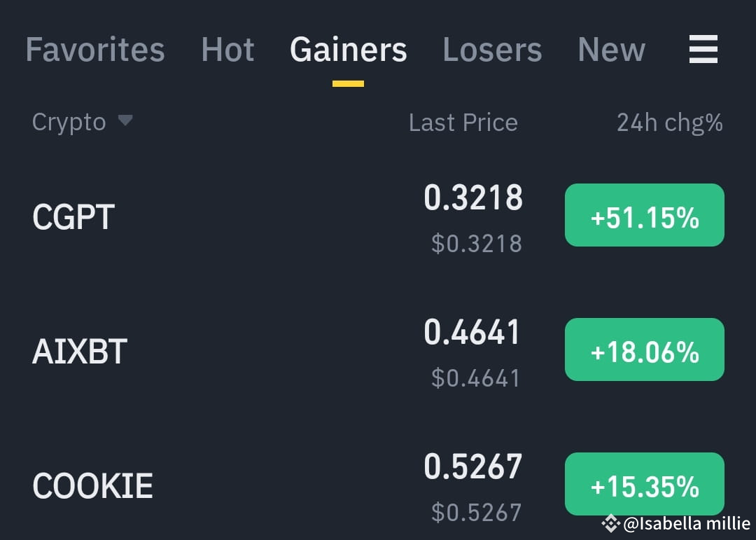Select the Gainers tab
Image resolution: width=756 pixels, height=540 pixels.
click(348, 49)
